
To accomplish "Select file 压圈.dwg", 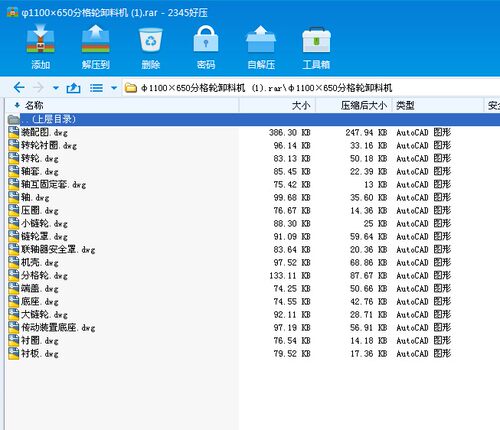I will 40,211.
